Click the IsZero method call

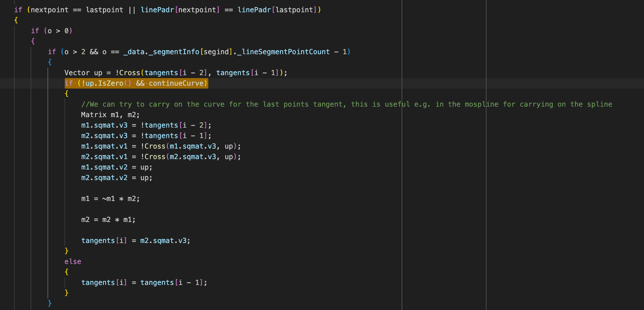pyautogui.click(x=111, y=83)
